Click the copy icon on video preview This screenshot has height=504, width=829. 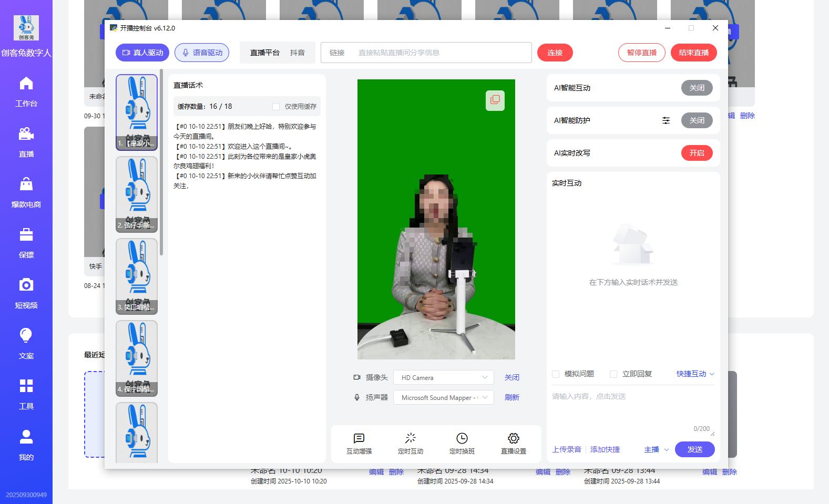495,100
